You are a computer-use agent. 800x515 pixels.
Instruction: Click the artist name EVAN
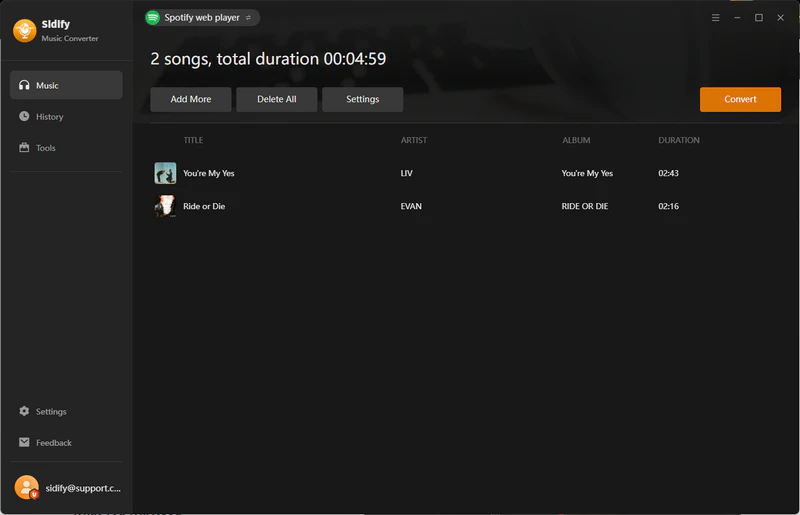click(411, 206)
